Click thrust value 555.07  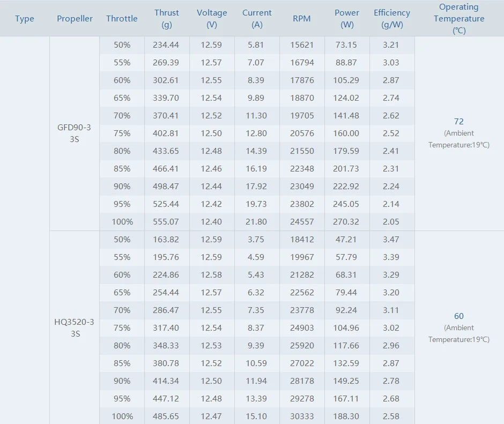click(x=166, y=221)
